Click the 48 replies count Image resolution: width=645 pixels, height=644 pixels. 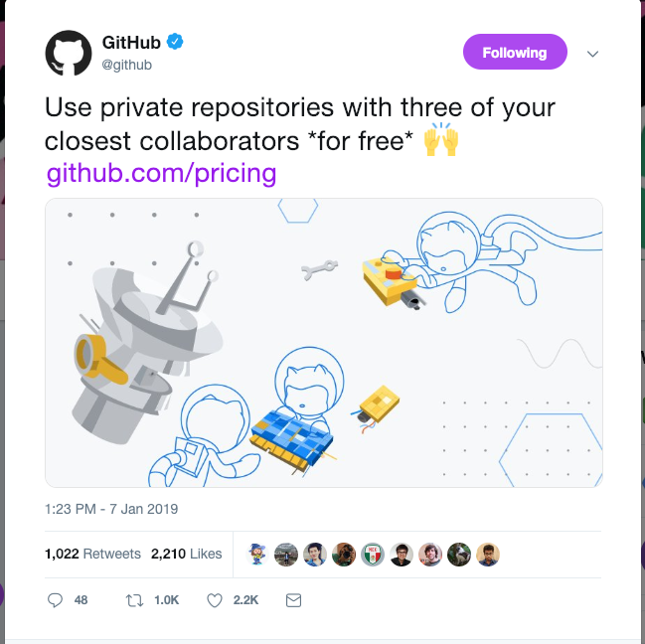[x=81, y=600]
